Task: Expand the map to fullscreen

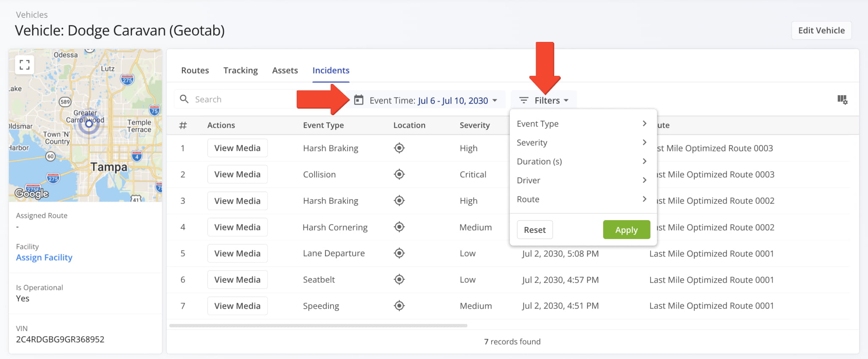Action: click(25, 65)
